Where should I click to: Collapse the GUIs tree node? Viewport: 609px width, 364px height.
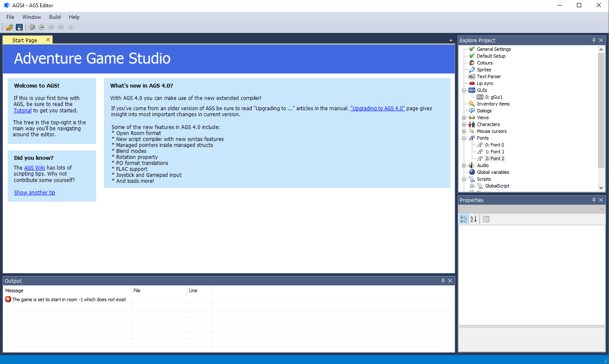coord(464,90)
